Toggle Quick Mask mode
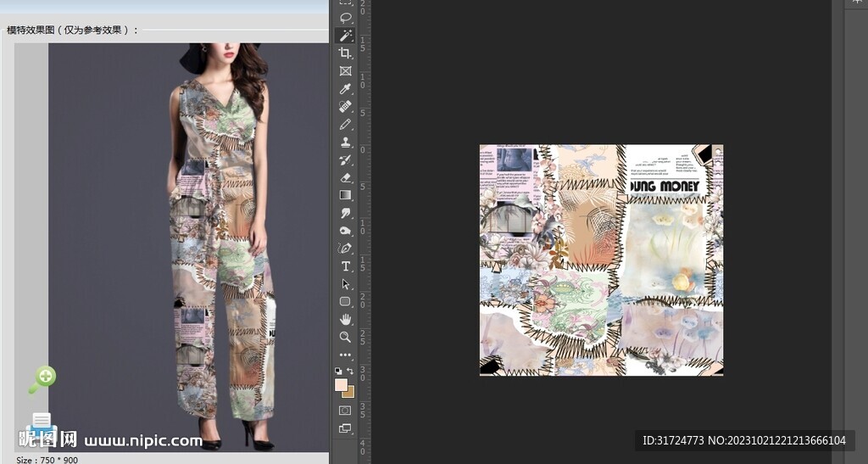This screenshot has height=464, width=868. tap(345, 411)
